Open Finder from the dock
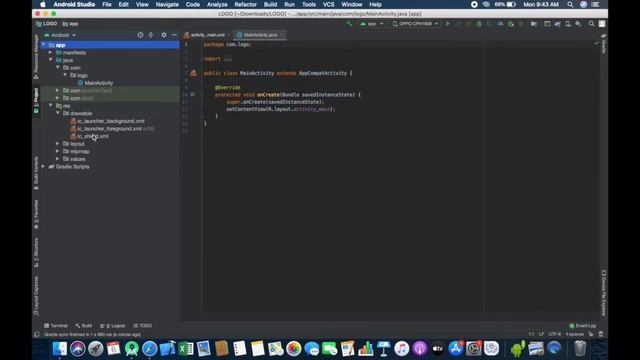The image size is (640, 360). click(60, 349)
